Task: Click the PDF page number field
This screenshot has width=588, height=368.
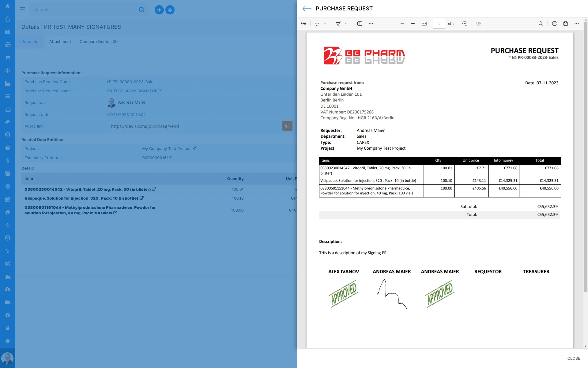Action: coord(439,24)
